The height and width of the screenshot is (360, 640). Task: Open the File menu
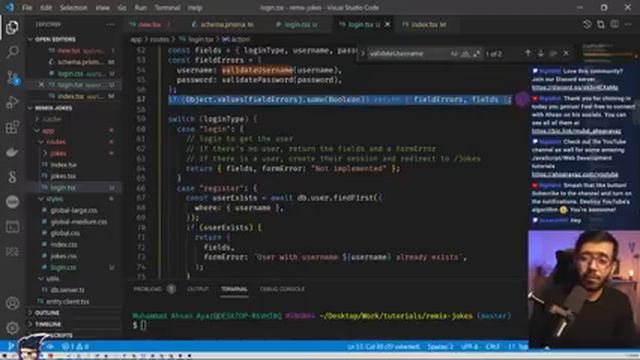pos(27,8)
